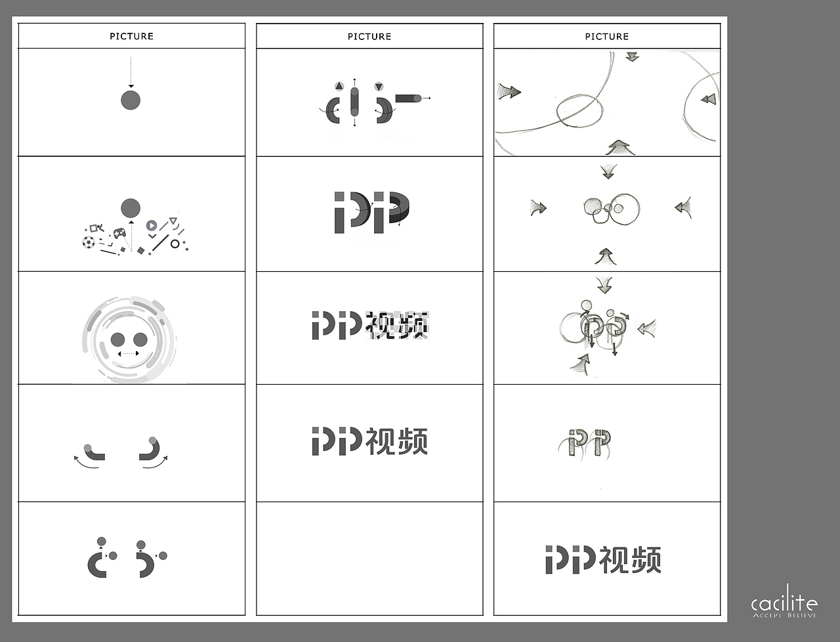Click the rounded bar with the right arrow
Image resolution: width=840 pixels, height=642 pixels.
coord(412,98)
